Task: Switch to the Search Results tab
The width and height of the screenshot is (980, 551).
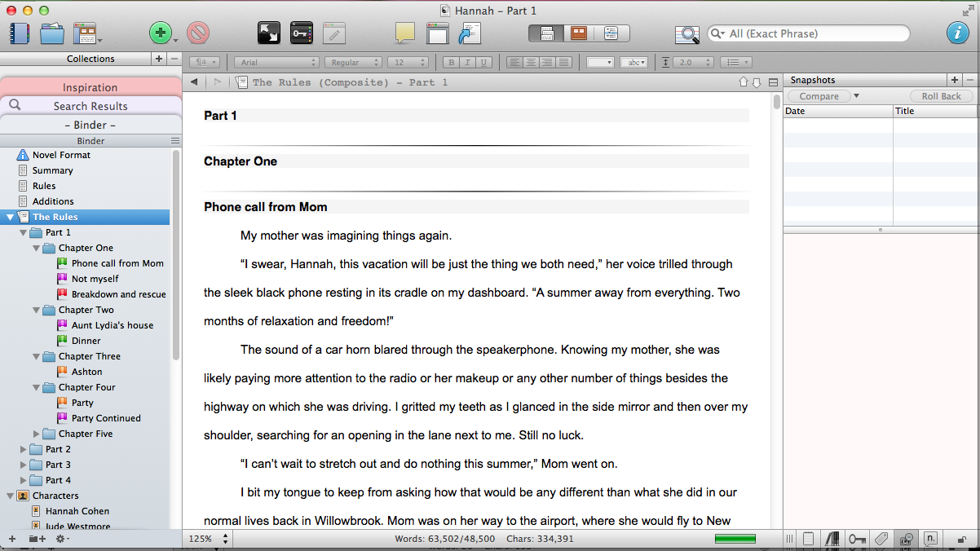Action: point(90,106)
